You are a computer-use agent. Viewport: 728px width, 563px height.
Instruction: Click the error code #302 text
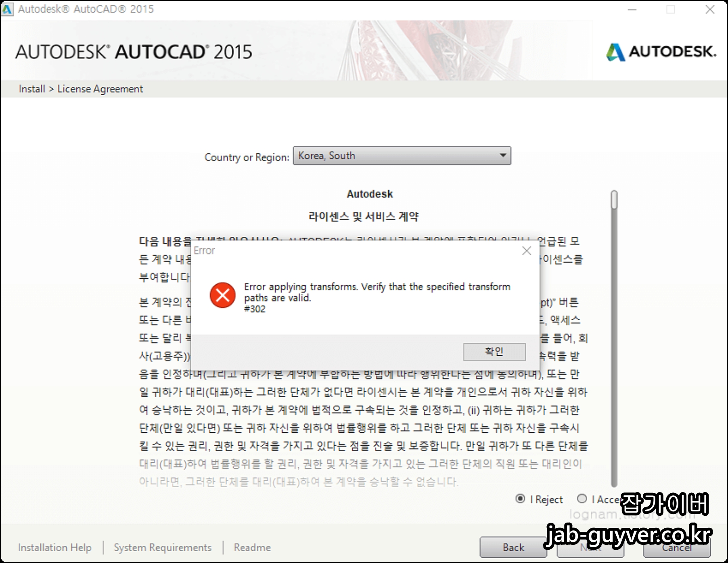click(x=255, y=309)
